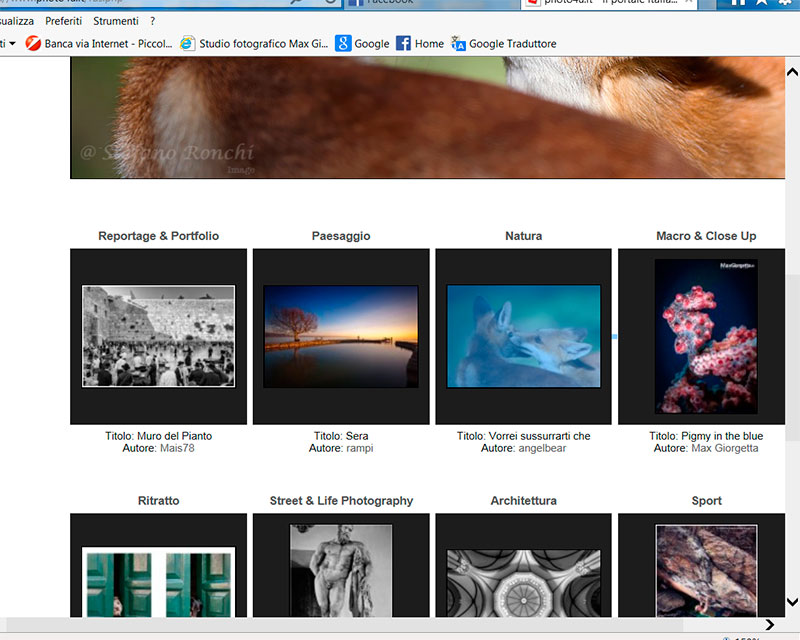
Task: Click the text 'Titolo: Vorrei sussurrarti che'
Action: pos(523,436)
